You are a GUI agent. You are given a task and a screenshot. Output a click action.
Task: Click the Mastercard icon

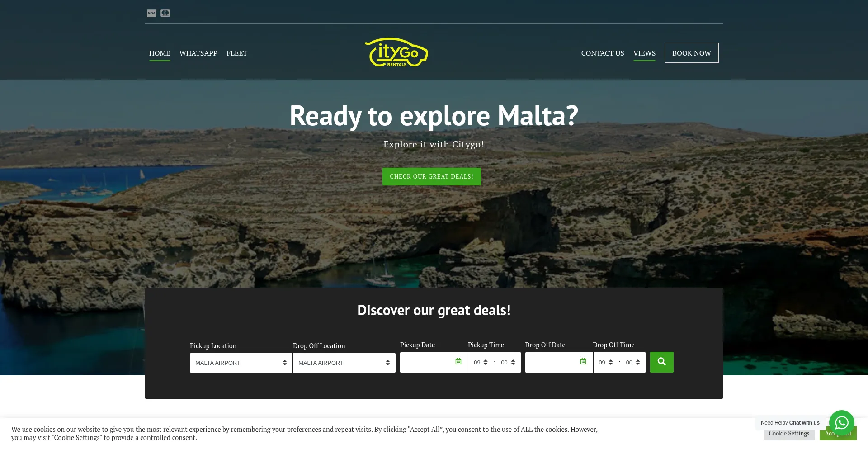click(165, 13)
